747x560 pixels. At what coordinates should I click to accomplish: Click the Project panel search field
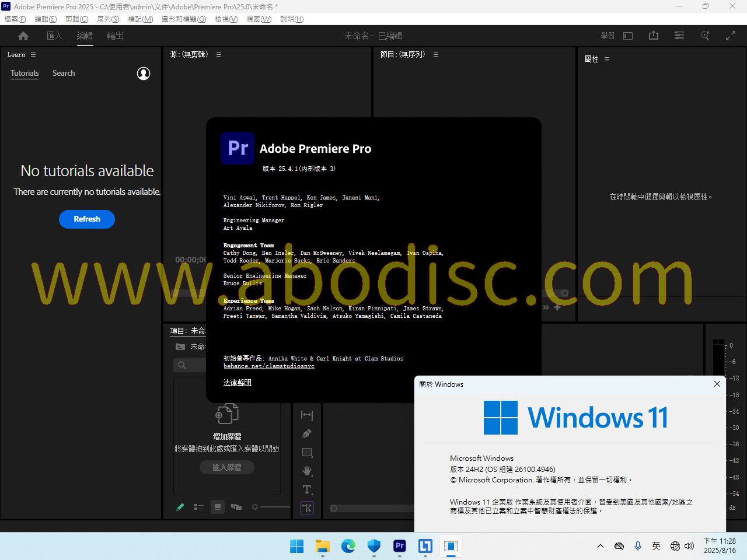point(190,365)
